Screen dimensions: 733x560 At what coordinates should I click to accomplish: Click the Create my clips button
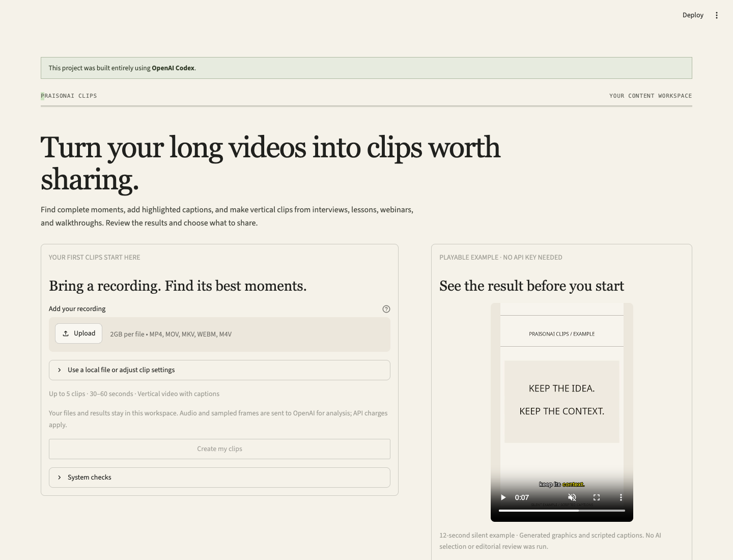(x=219, y=449)
